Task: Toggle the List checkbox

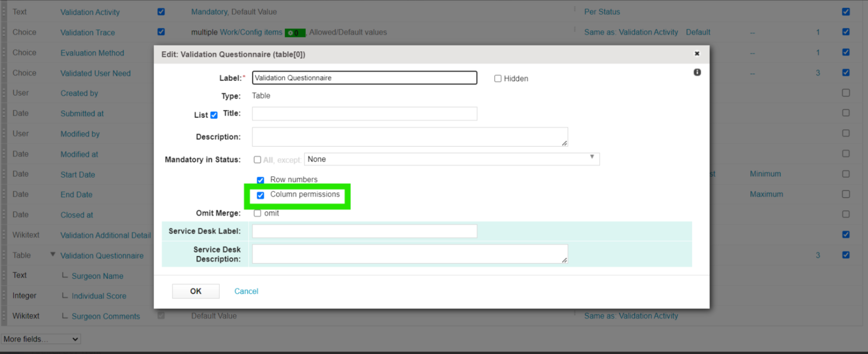Action: pyautogui.click(x=214, y=115)
